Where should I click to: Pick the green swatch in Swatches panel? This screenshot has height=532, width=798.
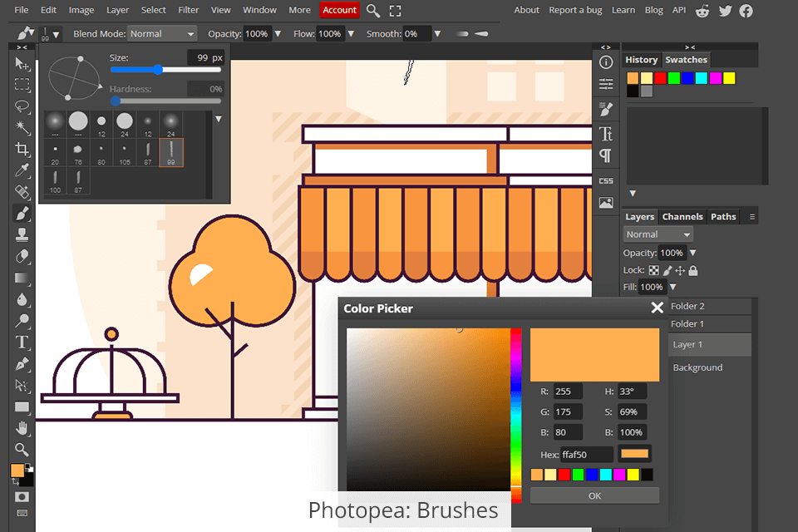click(x=674, y=78)
